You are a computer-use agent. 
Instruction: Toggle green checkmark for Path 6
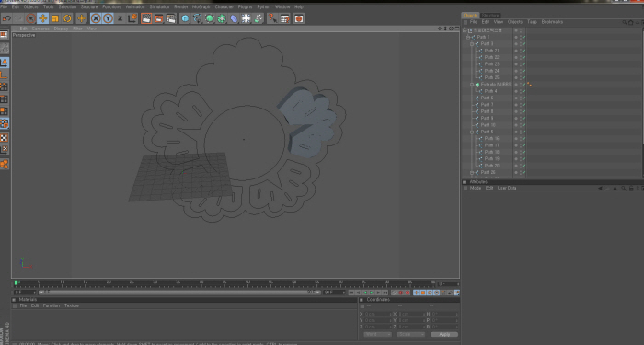click(523, 98)
